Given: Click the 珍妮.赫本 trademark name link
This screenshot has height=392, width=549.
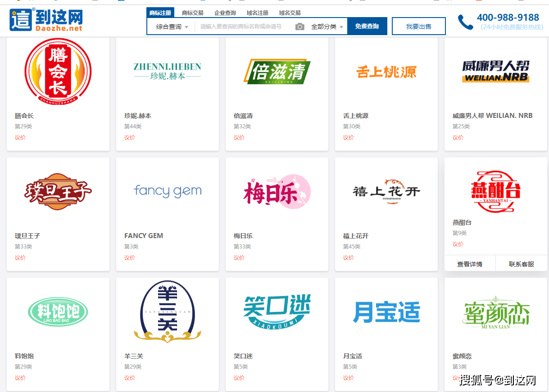Looking at the screenshot, I should pyautogui.click(x=138, y=116).
